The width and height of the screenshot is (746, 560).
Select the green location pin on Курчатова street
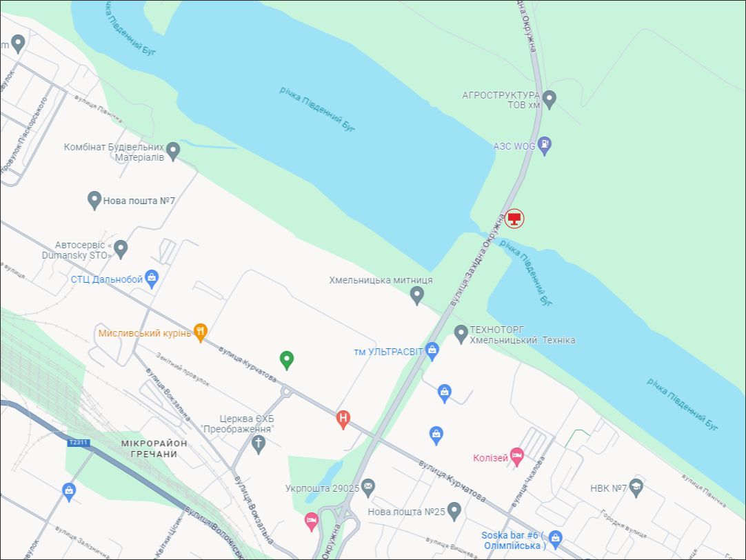(286, 360)
